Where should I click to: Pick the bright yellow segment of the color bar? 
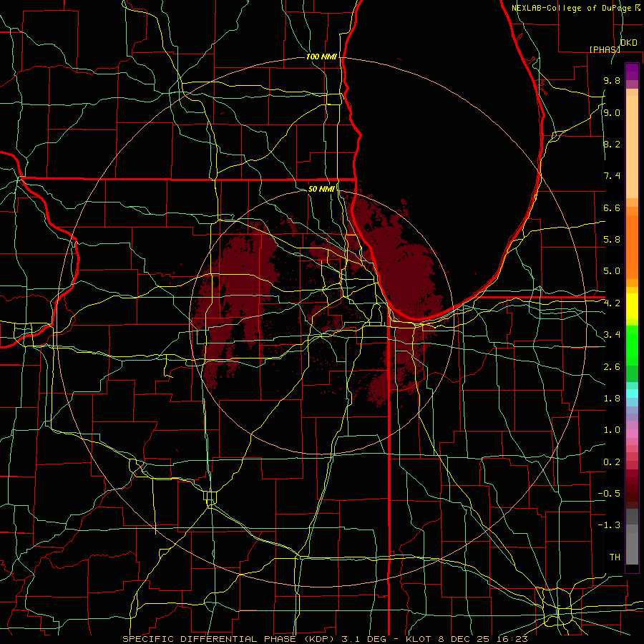point(632,306)
